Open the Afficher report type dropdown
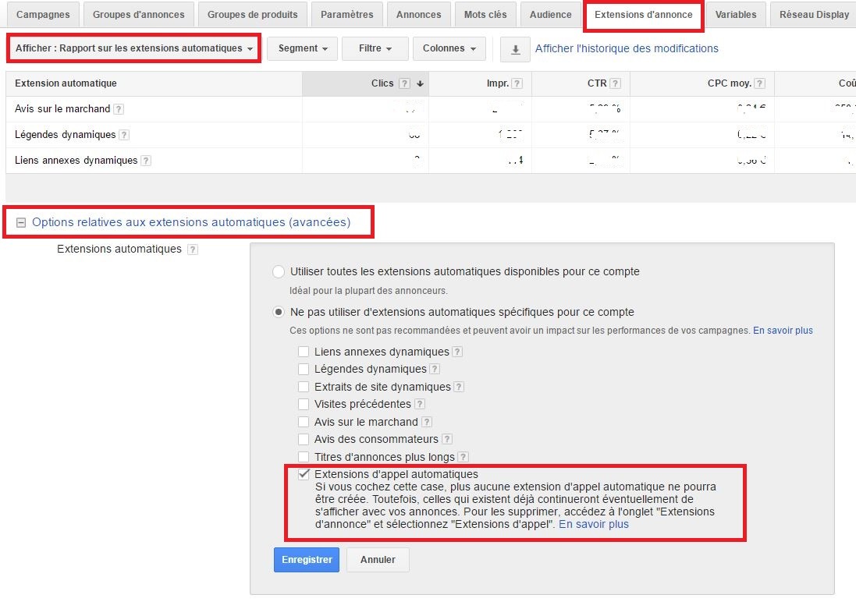Image resolution: width=856 pixels, height=616 pixels. [134, 48]
